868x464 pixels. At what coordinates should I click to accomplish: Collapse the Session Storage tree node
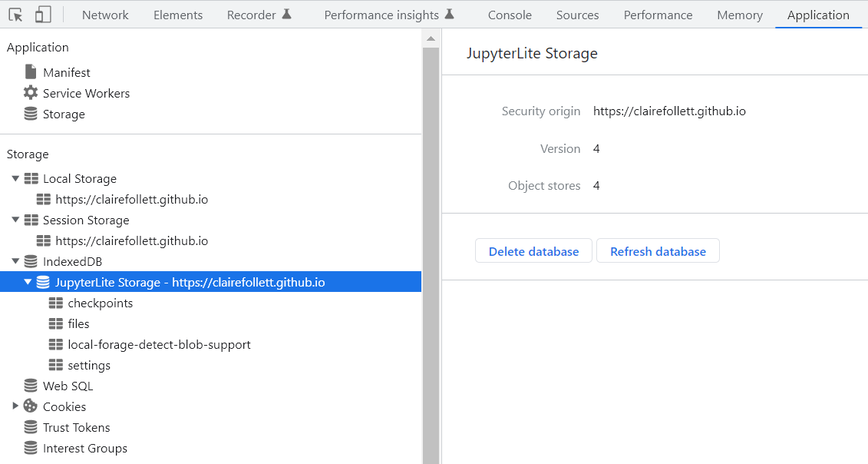coord(15,220)
